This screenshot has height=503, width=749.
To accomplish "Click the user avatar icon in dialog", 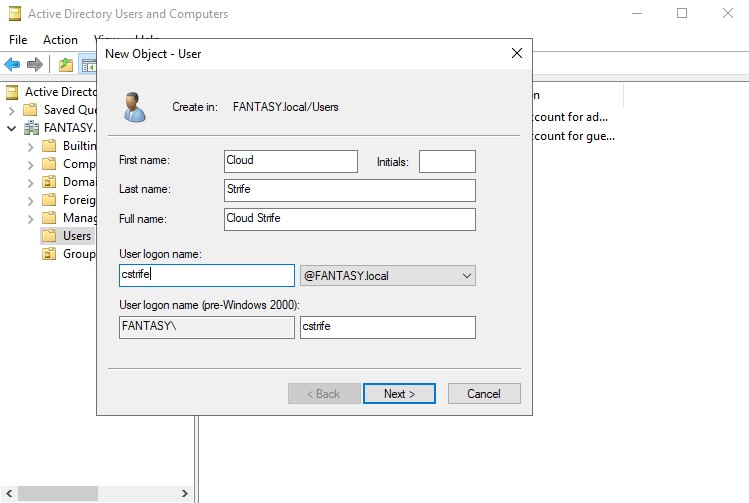I will (x=134, y=107).
